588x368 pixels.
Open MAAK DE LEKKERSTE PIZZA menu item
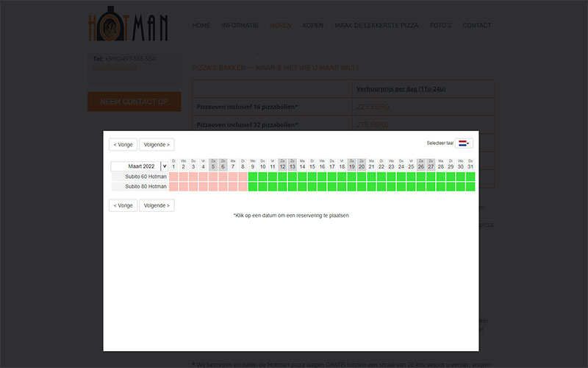point(376,25)
